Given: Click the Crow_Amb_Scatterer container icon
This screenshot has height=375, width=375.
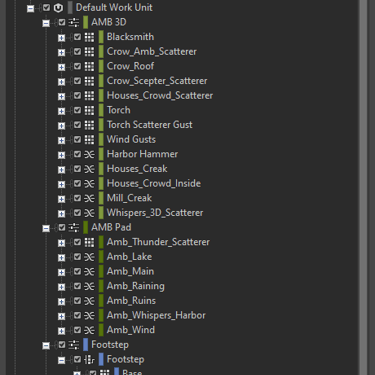Looking at the screenshot, I should coord(89,52).
